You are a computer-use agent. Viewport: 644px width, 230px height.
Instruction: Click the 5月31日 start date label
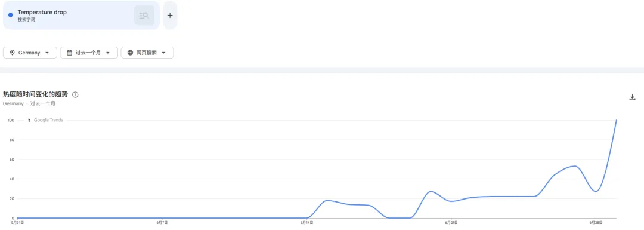pos(17,223)
